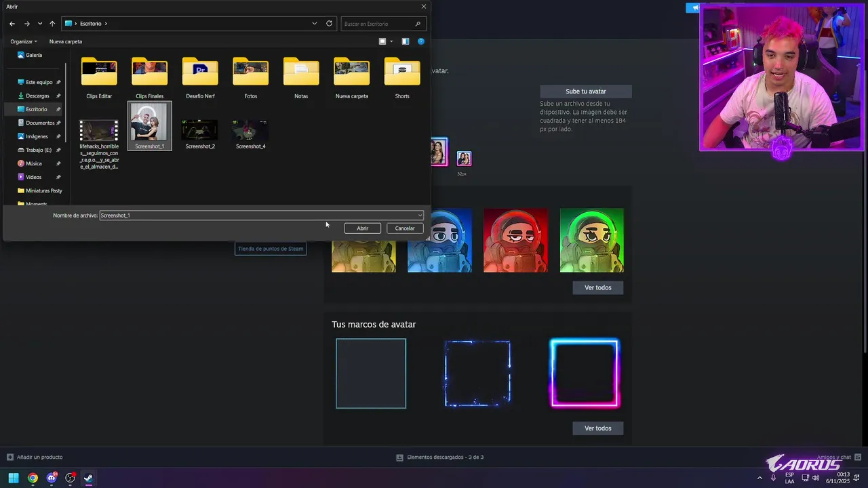Viewport: 868px width, 488px height.
Task: Click the Cancelar button
Action: coord(405,228)
